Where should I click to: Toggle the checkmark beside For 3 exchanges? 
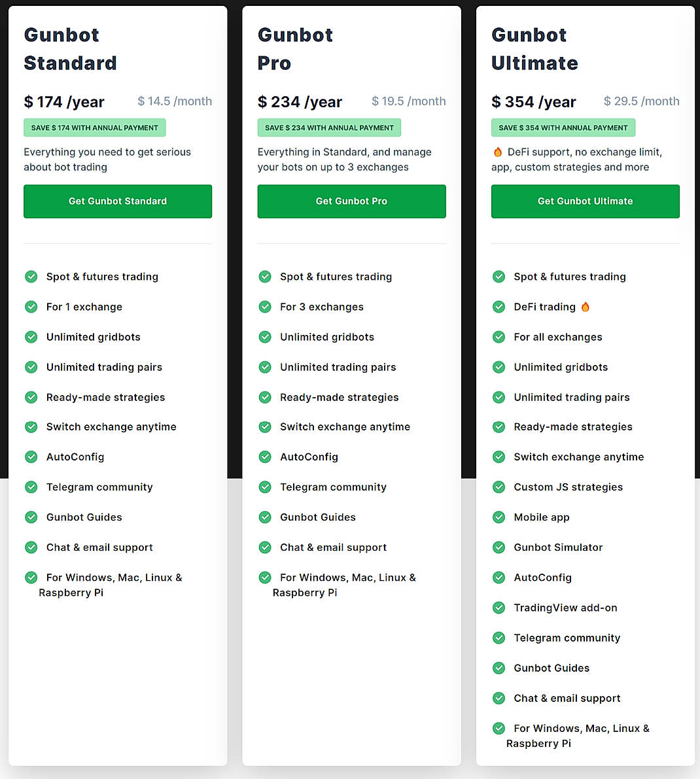[265, 307]
